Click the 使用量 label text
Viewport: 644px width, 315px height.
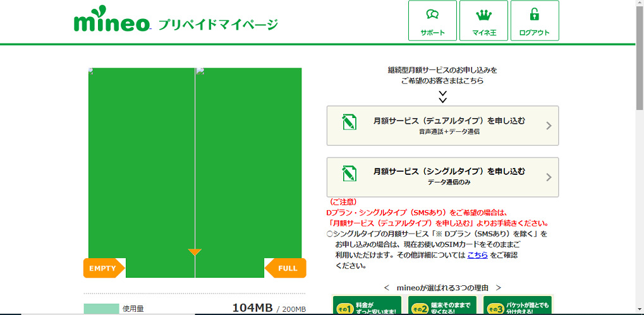(133, 309)
